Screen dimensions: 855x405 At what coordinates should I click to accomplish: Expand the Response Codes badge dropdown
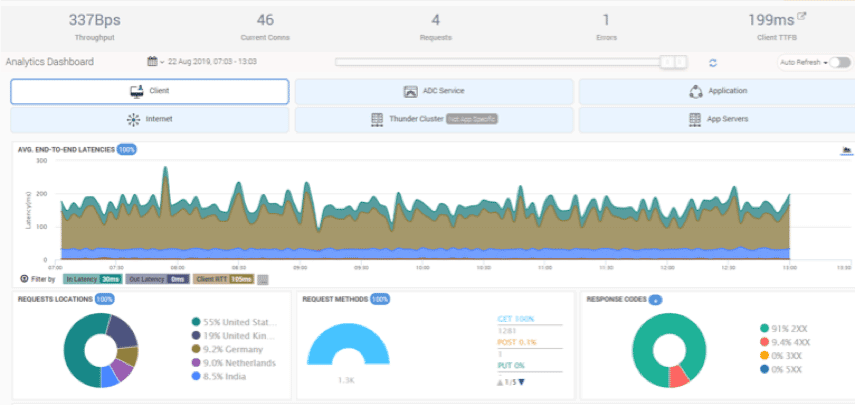pos(655,300)
